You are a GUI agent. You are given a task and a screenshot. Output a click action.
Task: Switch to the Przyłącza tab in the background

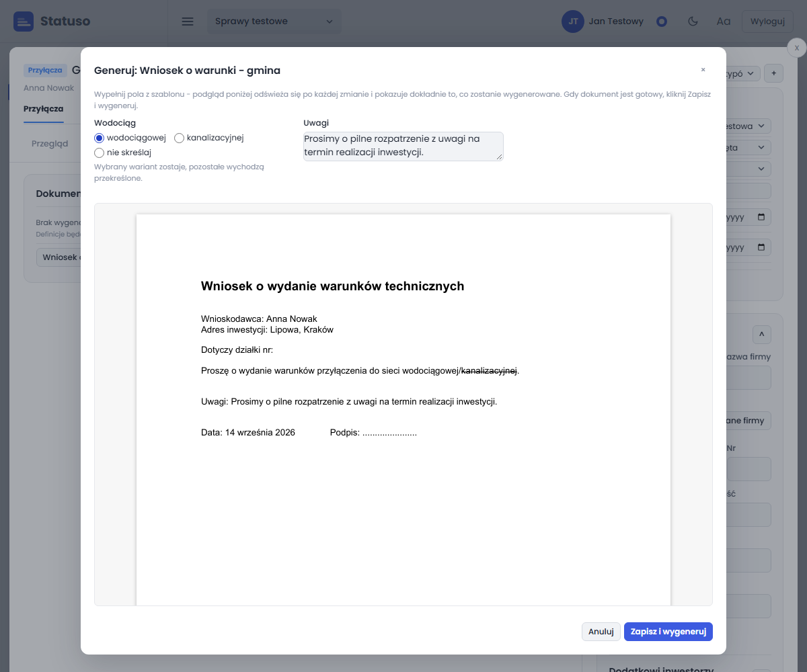[43, 108]
